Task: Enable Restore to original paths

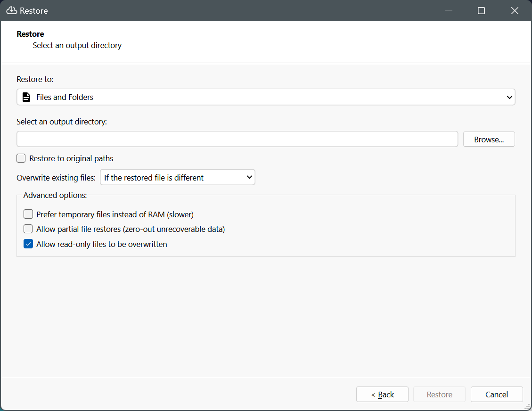Action: 21,158
